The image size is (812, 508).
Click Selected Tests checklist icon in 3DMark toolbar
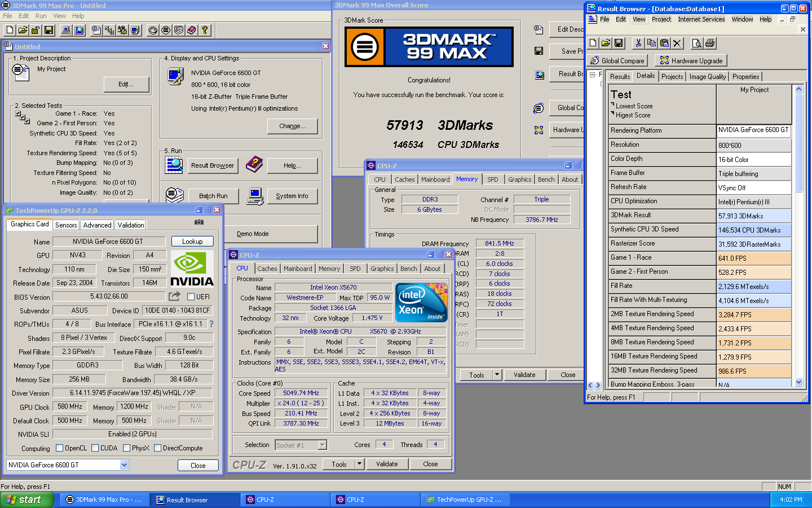click(x=109, y=30)
